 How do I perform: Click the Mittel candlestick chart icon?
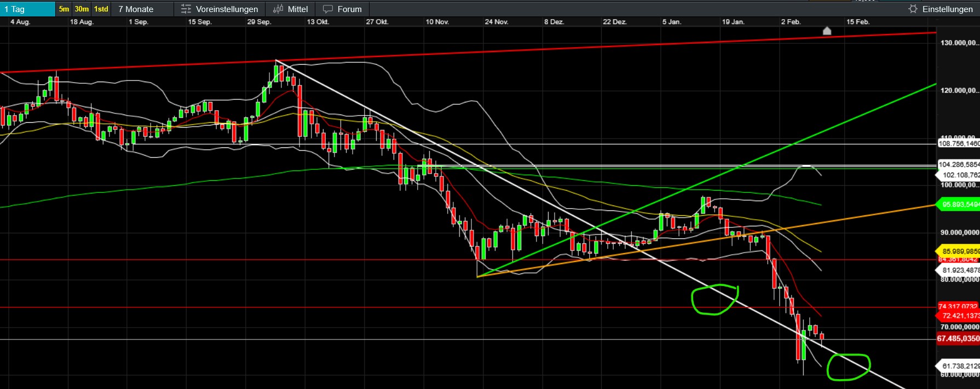pyautogui.click(x=278, y=9)
